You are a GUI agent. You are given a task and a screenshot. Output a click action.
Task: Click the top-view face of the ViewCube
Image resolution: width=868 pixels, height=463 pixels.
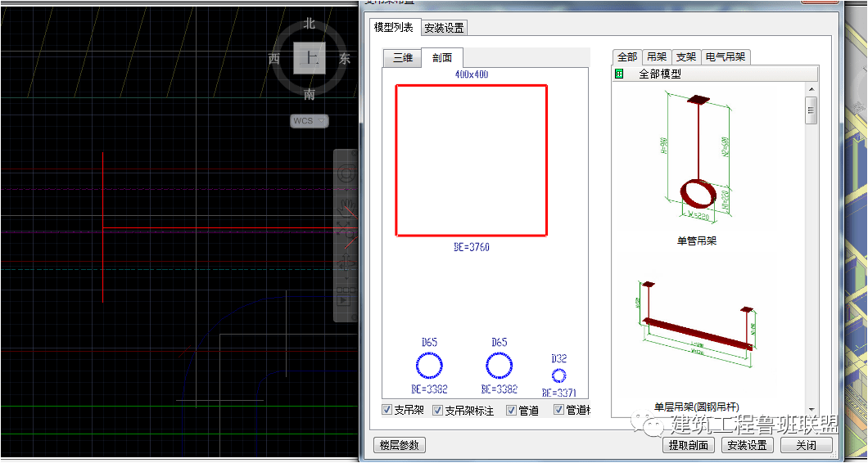pos(310,58)
